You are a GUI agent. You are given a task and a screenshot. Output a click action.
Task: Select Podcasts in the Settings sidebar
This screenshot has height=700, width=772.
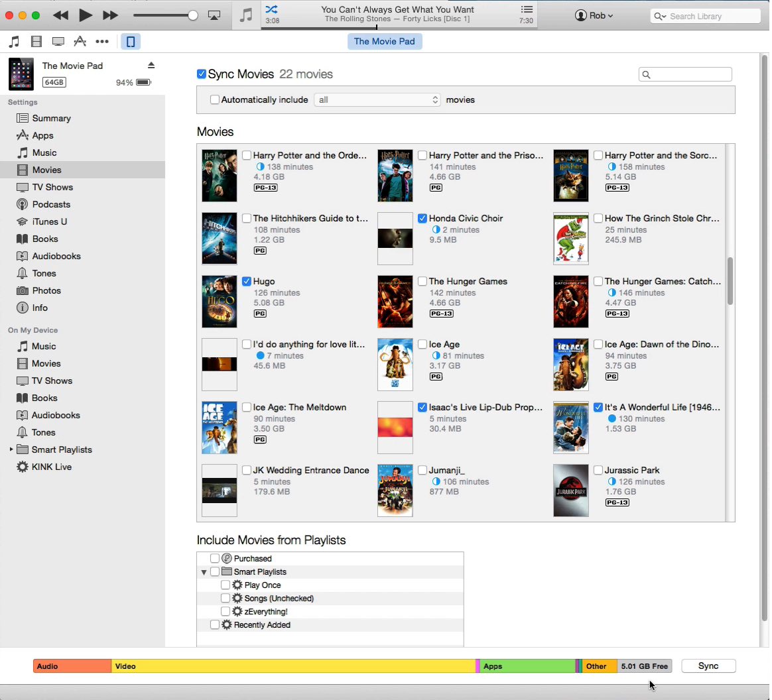coord(51,204)
